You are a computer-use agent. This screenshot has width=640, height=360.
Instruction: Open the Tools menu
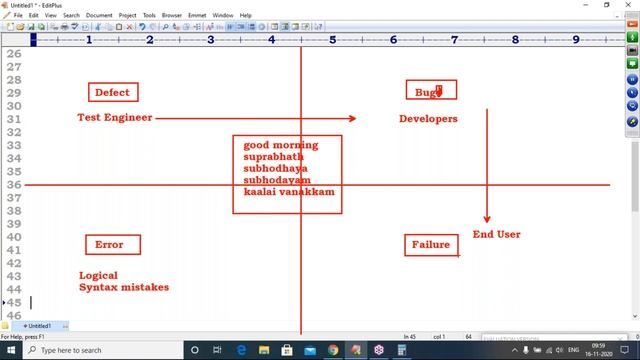coord(149,15)
